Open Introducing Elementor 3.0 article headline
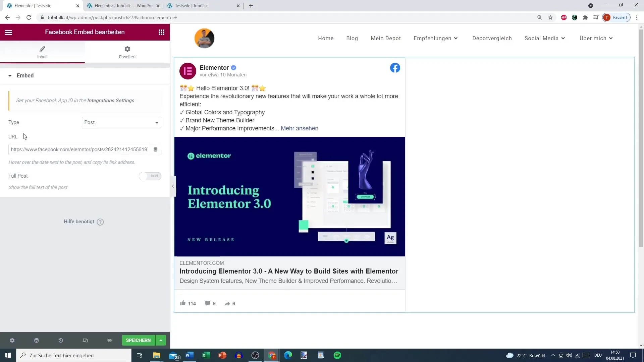The image size is (644, 362). pos(289,271)
